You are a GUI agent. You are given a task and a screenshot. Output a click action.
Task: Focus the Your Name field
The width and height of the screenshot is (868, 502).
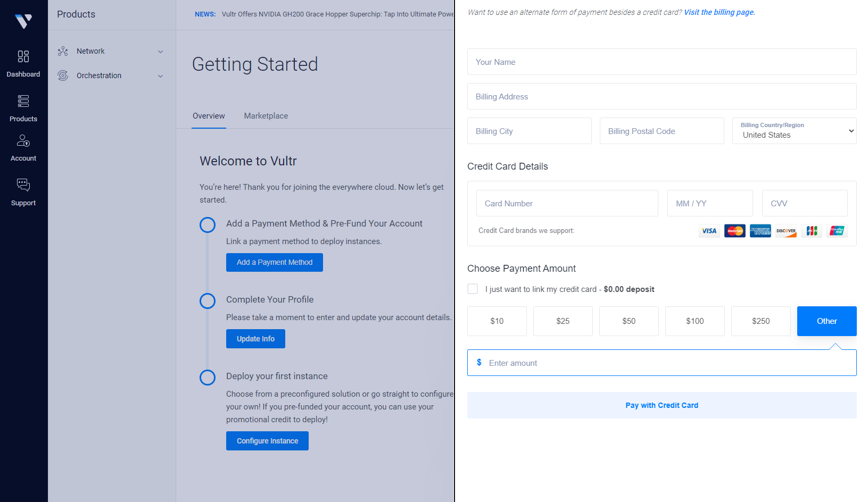point(662,62)
